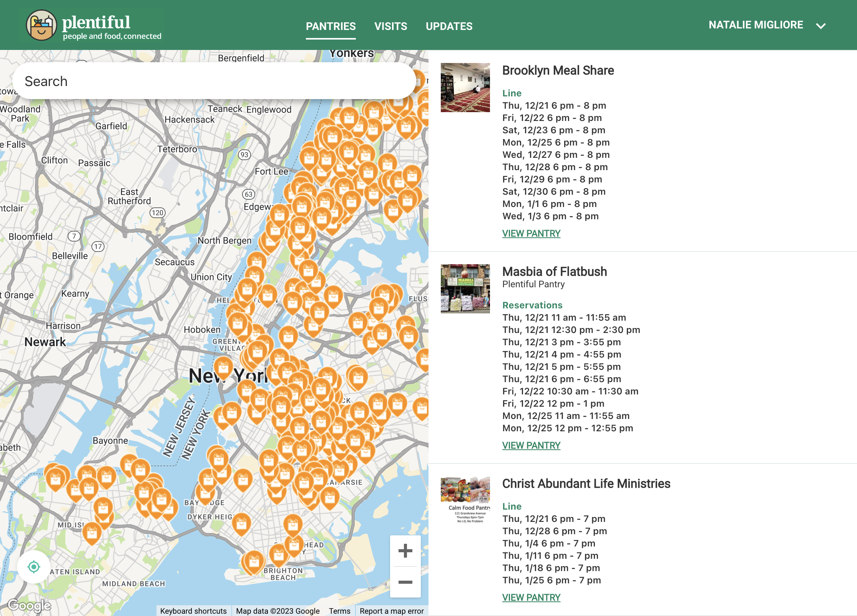
Task: Click 'Thu, 12/21 12:30 pm - 2:30 pm' slot
Action: pyautogui.click(x=571, y=330)
